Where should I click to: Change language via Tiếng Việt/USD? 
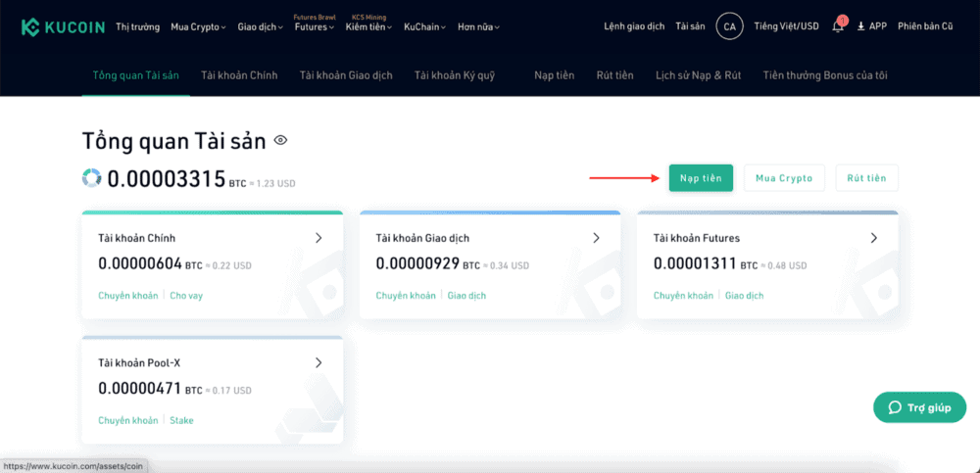(x=786, y=26)
